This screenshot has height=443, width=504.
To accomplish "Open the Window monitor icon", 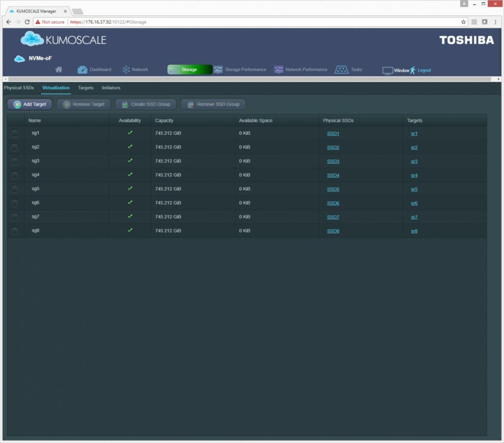I will (x=388, y=70).
